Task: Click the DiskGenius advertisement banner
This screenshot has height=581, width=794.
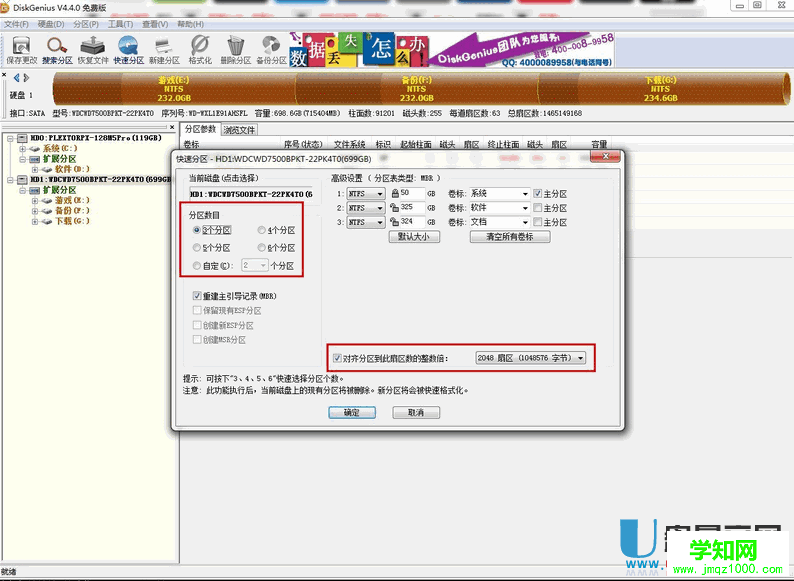Action: [x=452, y=50]
